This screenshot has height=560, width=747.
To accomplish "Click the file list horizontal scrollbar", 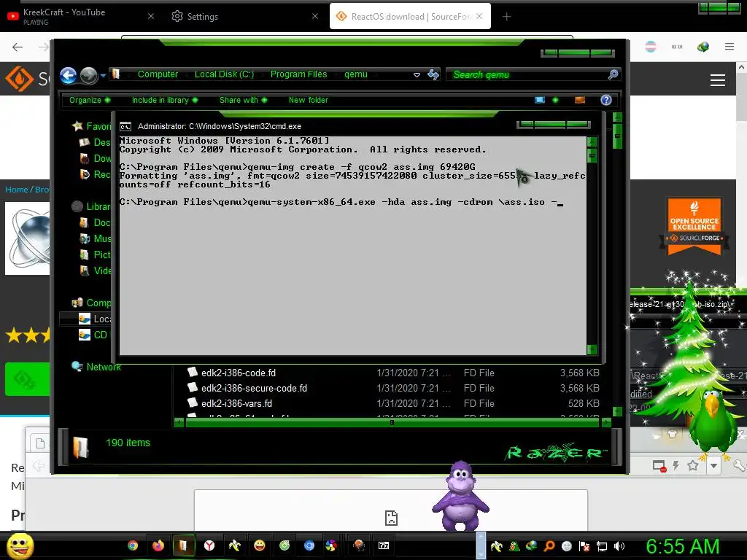I will 392,422.
